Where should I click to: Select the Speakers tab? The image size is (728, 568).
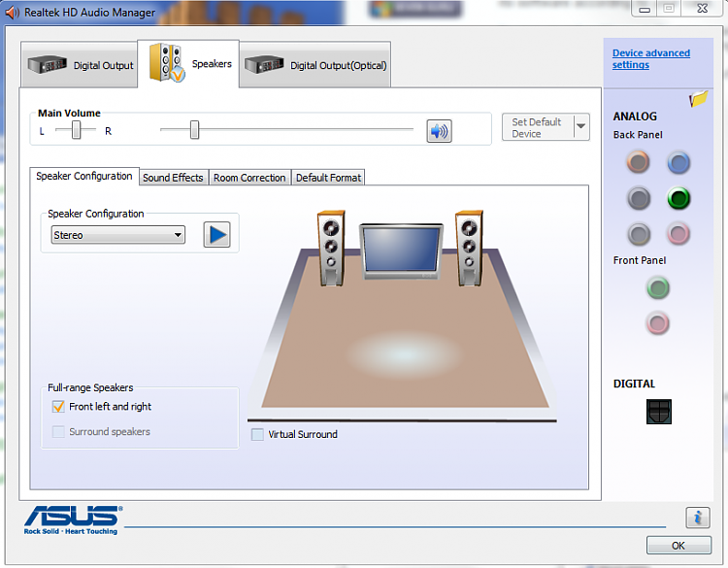(x=188, y=64)
